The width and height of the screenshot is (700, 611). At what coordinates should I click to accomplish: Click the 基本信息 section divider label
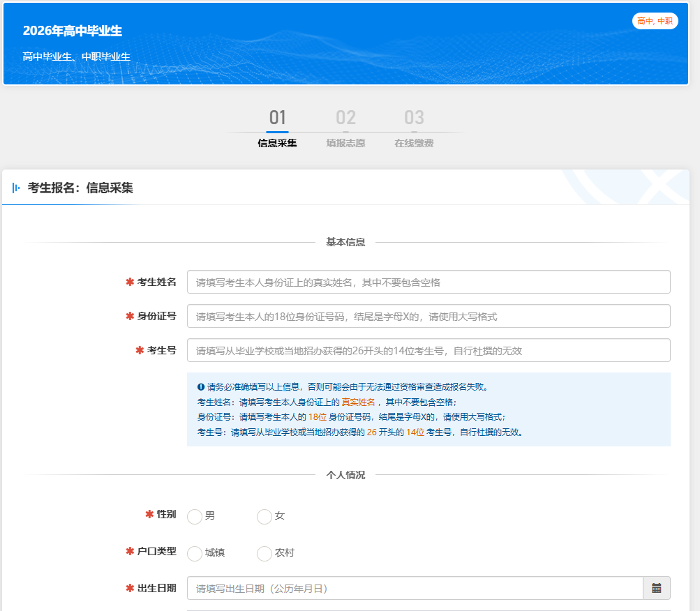pyautogui.click(x=345, y=242)
